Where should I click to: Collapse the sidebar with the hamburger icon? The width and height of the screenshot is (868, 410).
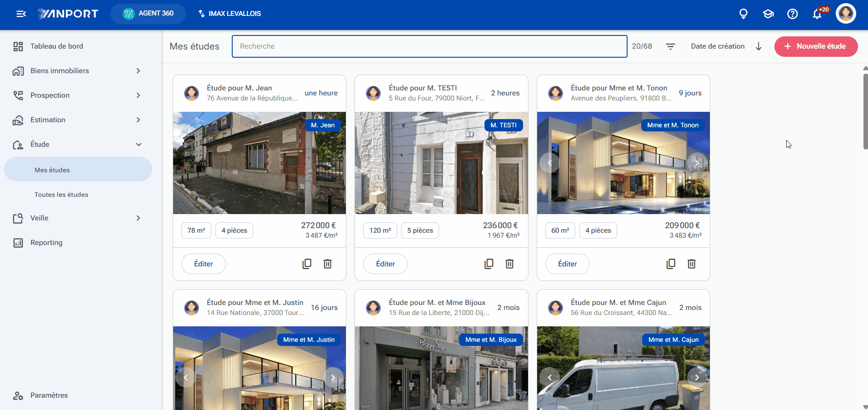(x=21, y=14)
